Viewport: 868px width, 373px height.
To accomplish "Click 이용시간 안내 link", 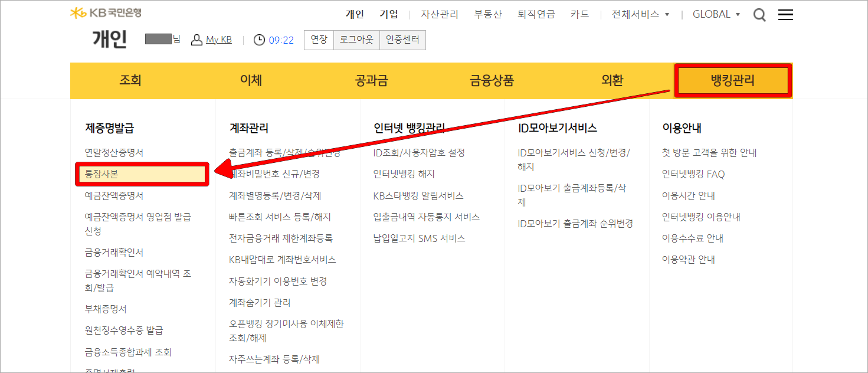I will (689, 195).
